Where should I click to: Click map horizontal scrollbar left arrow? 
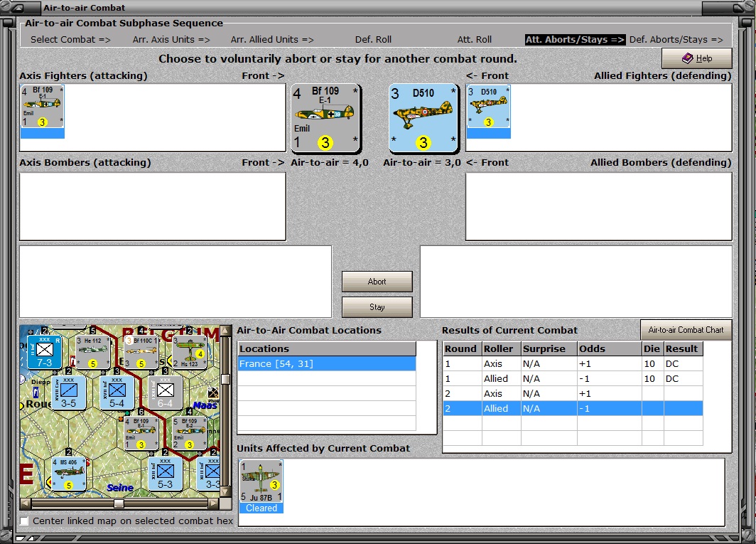25,504
